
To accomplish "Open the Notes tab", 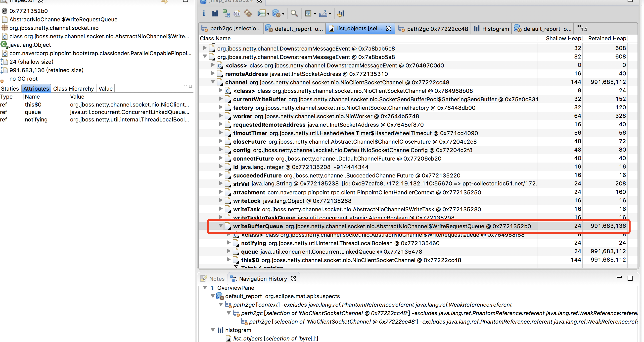I will coord(213,279).
